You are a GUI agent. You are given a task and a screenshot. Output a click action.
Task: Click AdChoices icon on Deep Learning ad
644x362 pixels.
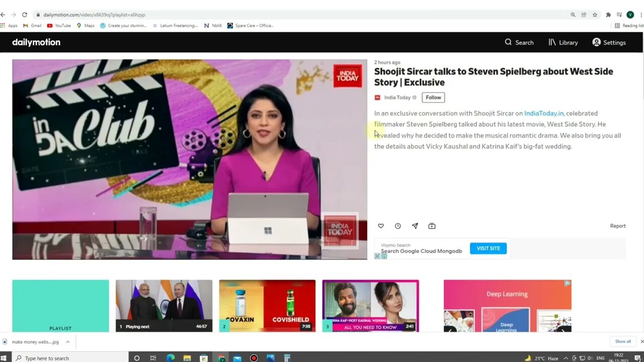(x=568, y=283)
